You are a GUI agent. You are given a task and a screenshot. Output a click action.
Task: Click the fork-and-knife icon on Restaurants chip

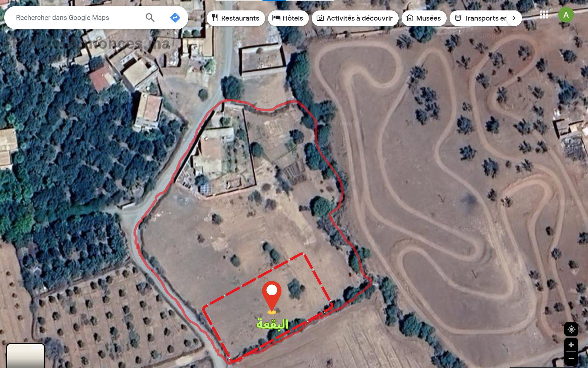click(x=215, y=18)
